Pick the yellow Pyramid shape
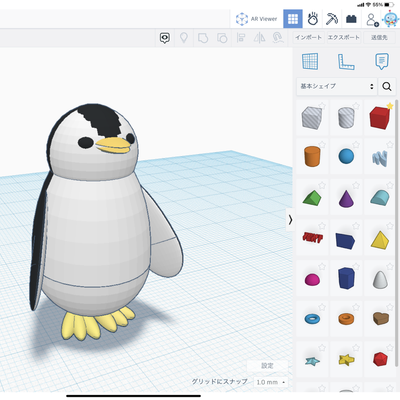 [x=380, y=240]
